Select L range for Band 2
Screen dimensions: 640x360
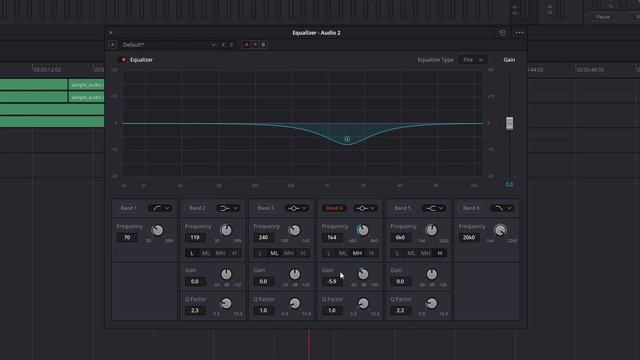192,253
